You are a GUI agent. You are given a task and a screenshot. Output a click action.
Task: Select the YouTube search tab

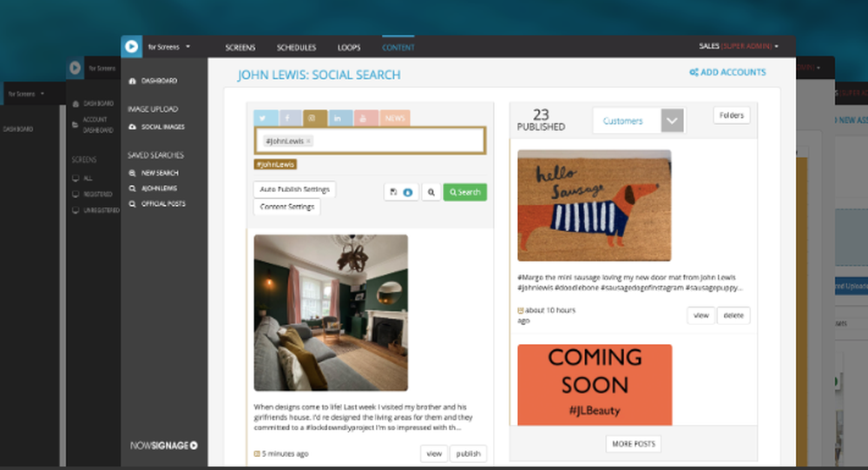366,118
